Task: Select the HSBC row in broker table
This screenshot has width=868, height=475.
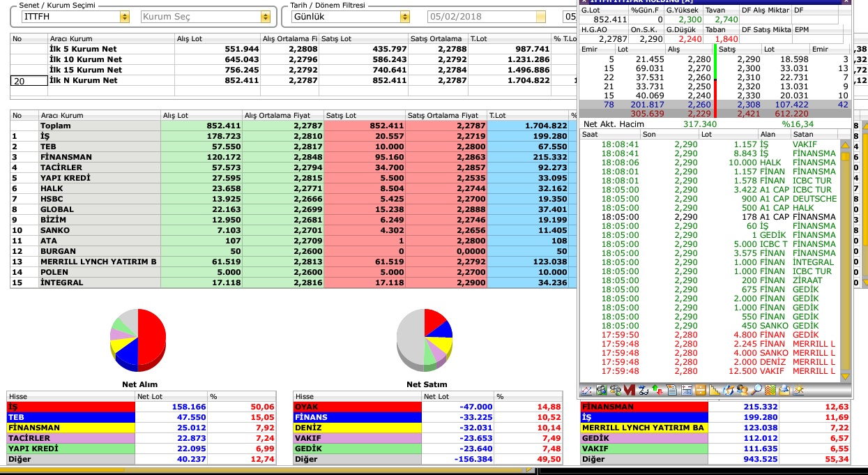Action: point(294,199)
